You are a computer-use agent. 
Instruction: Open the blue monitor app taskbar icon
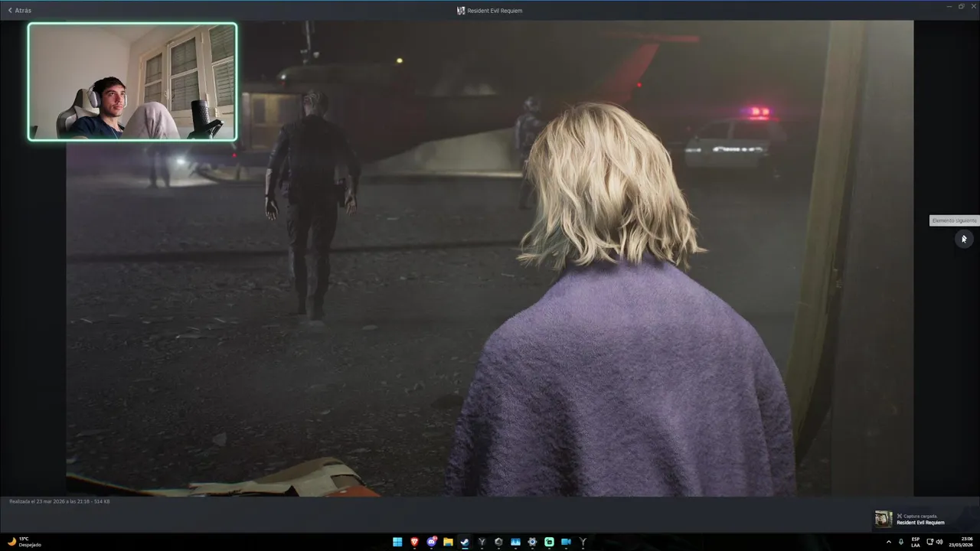pyautogui.click(x=515, y=542)
